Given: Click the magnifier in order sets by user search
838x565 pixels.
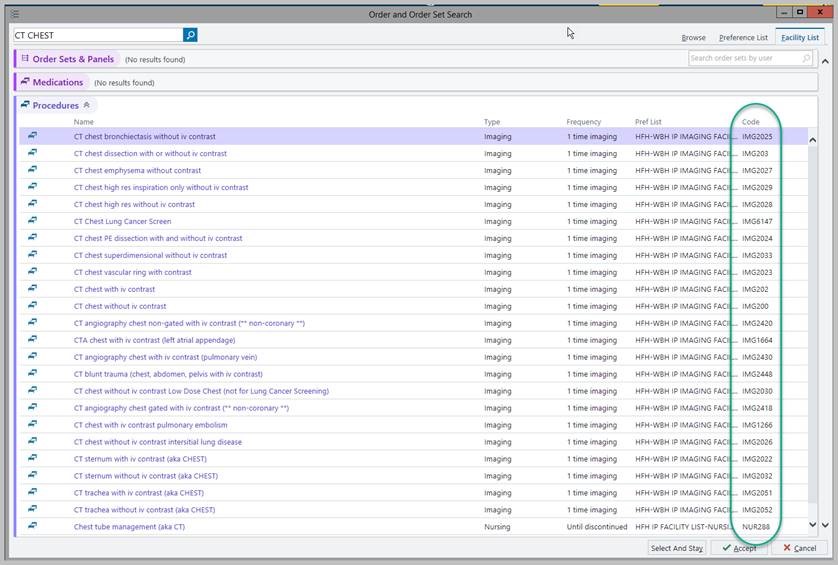Looking at the screenshot, I should click(x=806, y=59).
